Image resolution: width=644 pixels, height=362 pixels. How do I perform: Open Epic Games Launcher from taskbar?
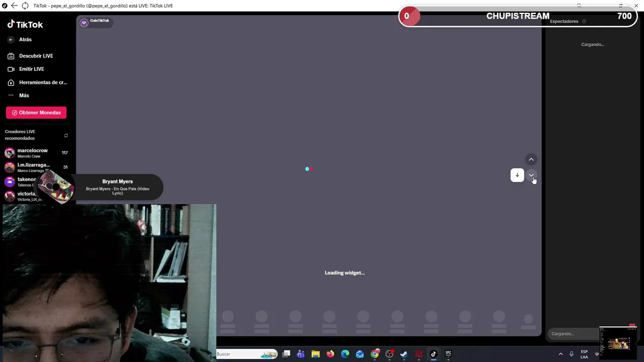[x=448, y=354]
